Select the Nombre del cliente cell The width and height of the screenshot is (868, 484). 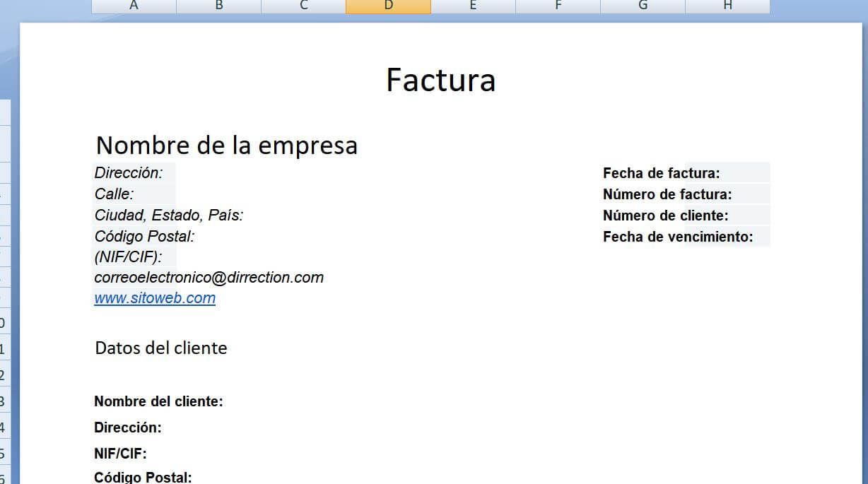point(158,401)
